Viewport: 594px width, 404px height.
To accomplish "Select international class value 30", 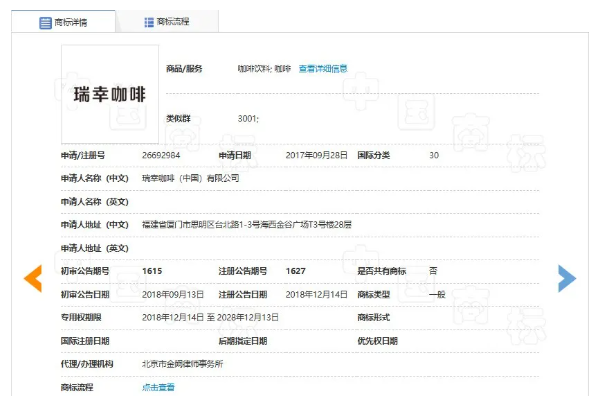I will coord(434,155).
